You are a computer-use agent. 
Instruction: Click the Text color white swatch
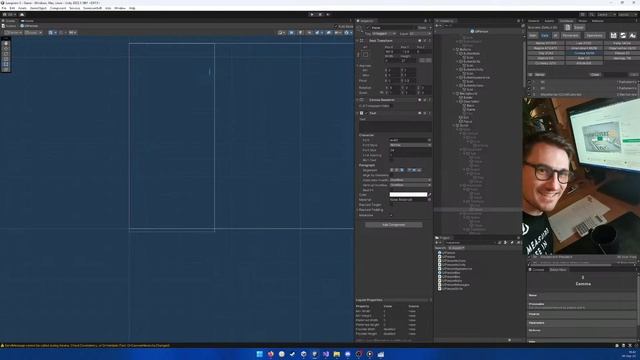tap(408, 195)
